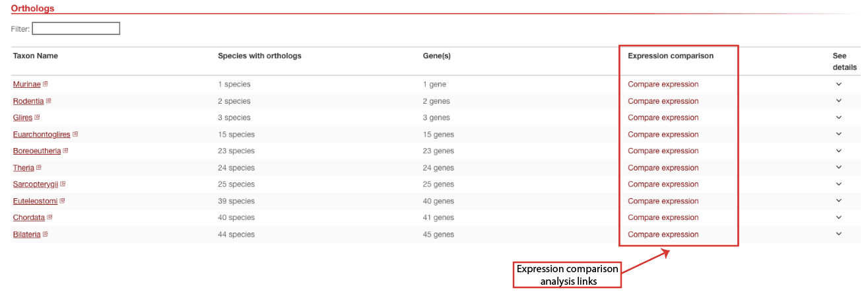Expand details chevron for Murinae row

pos(839,84)
